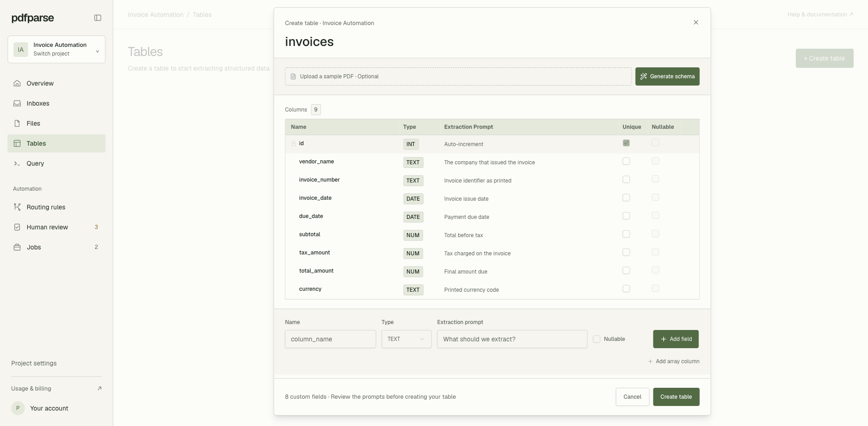Viewport: 868px width, 426px height.
Task: Toggle Unique for invoice_date
Action: coord(626,198)
